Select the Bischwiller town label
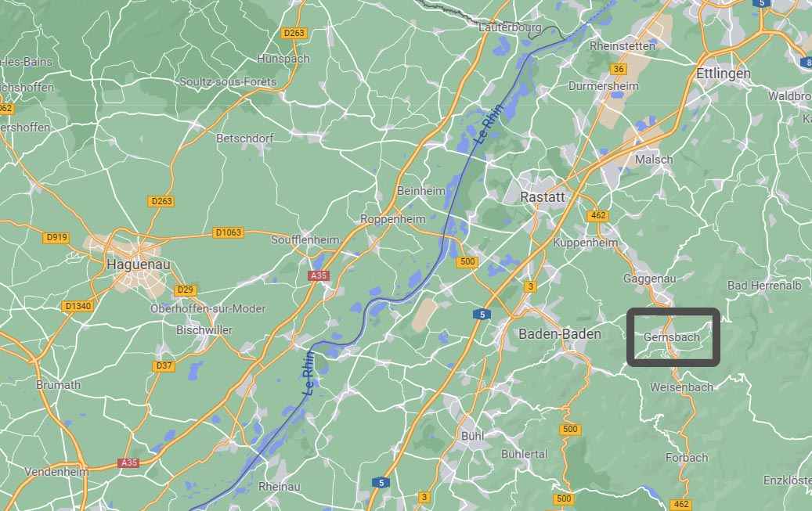 click(x=204, y=329)
